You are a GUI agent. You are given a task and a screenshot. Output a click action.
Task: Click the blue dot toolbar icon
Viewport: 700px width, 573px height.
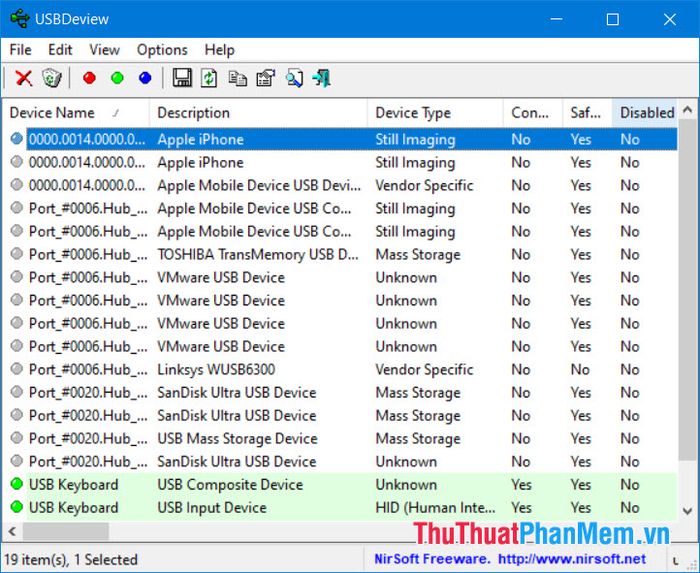(x=145, y=78)
